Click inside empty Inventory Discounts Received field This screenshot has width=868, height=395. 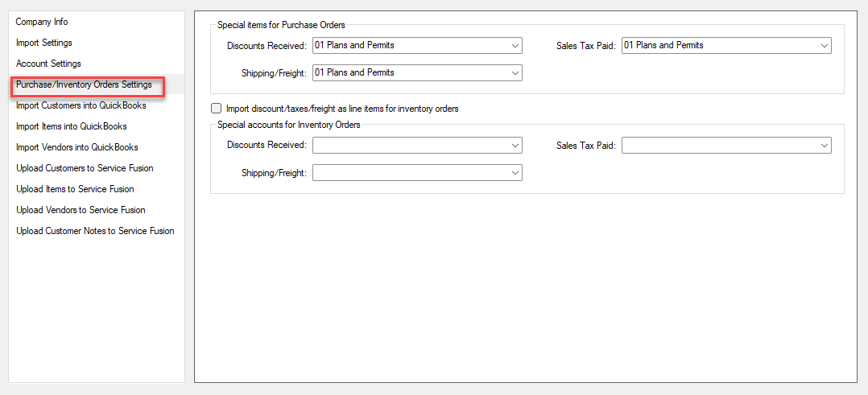pos(411,146)
